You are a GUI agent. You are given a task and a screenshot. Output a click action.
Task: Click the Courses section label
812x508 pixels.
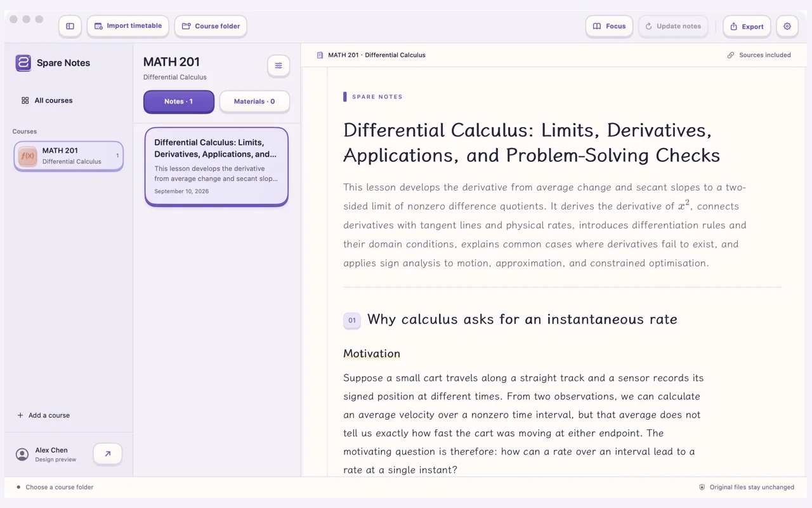pos(25,131)
